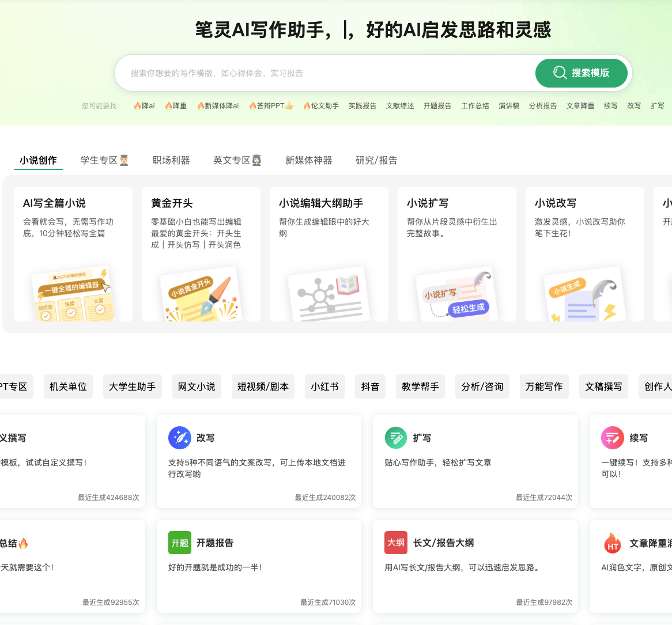This screenshot has width=672, height=625.
Task: Click the 答辩PPT suggestion
Action: point(271,106)
